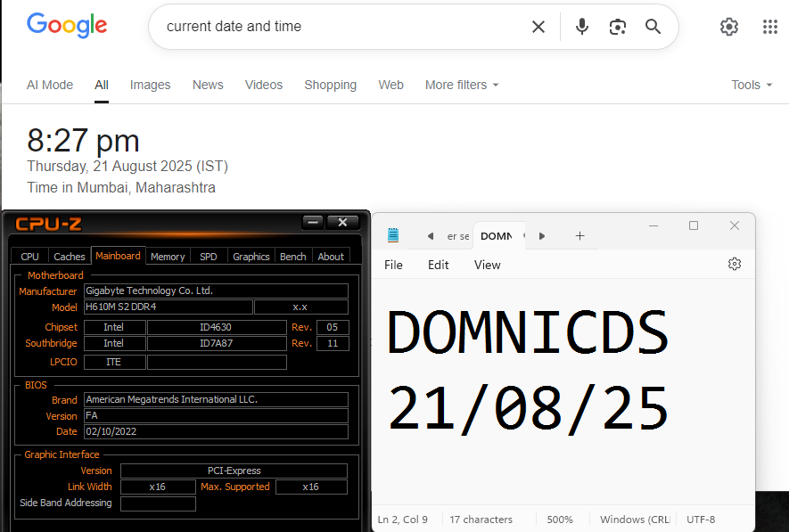The image size is (789, 532).
Task: Switch to AI Mode in Google results
Action: point(50,85)
